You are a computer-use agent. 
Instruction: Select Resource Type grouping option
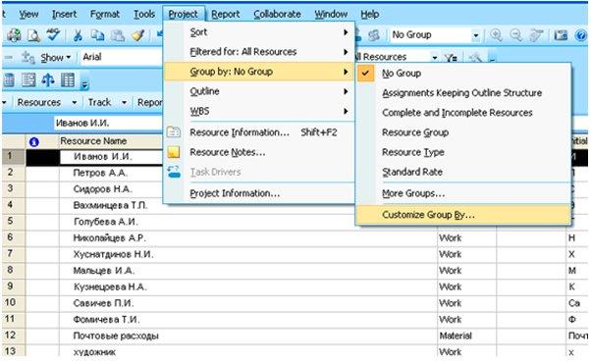coord(463,152)
